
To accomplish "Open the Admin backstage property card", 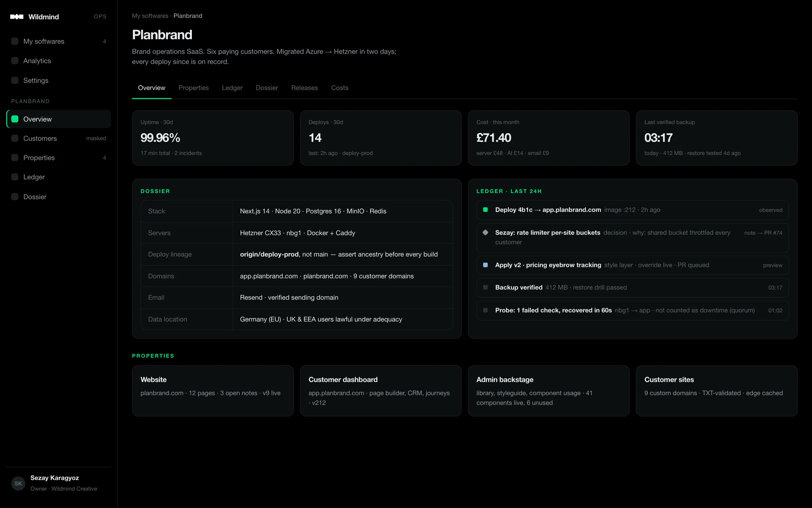I will click(x=548, y=390).
